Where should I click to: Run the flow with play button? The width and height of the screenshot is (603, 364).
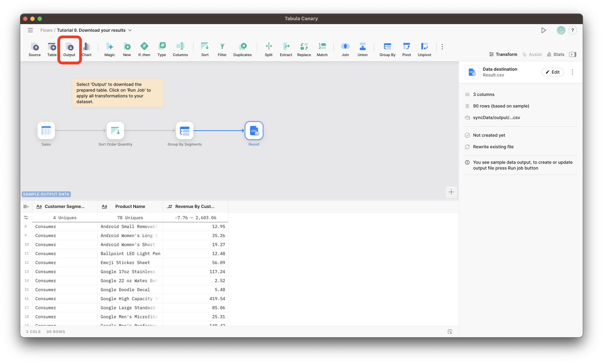point(543,30)
